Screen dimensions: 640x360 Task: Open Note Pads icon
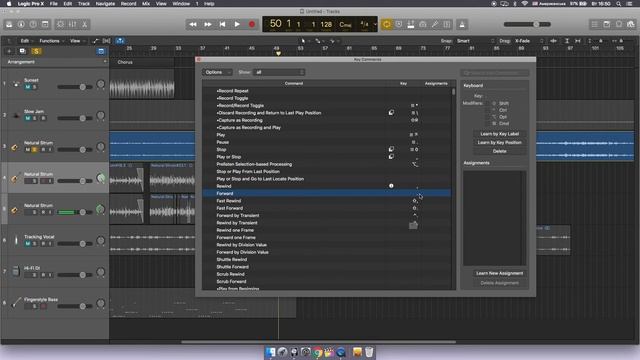tap(607, 24)
